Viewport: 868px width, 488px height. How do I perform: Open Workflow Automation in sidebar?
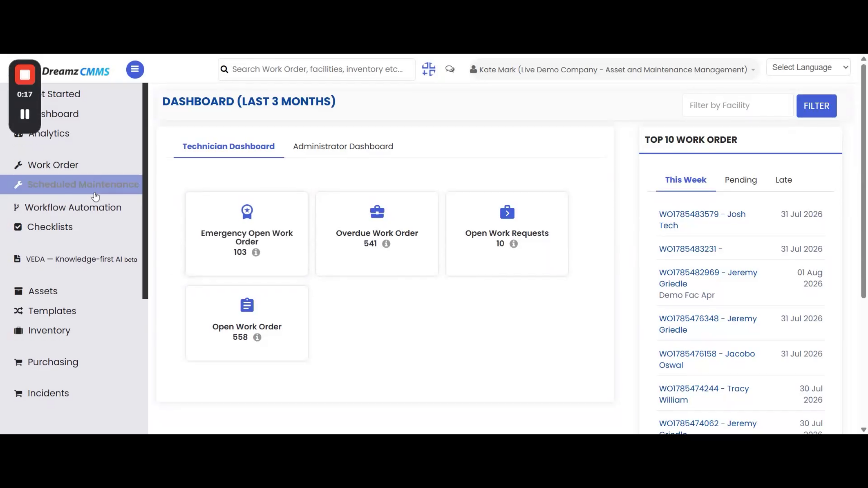click(x=73, y=207)
